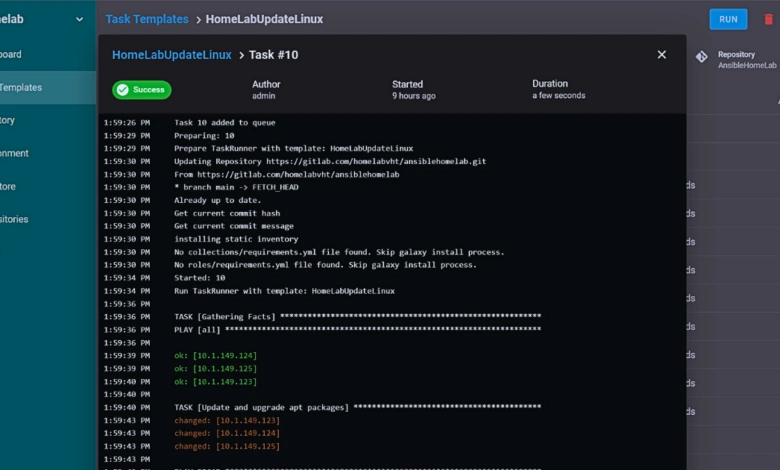The width and height of the screenshot is (780, 470).
Task: Click the 'Task 10 added to queue' log line
Action: coord(224,123)
